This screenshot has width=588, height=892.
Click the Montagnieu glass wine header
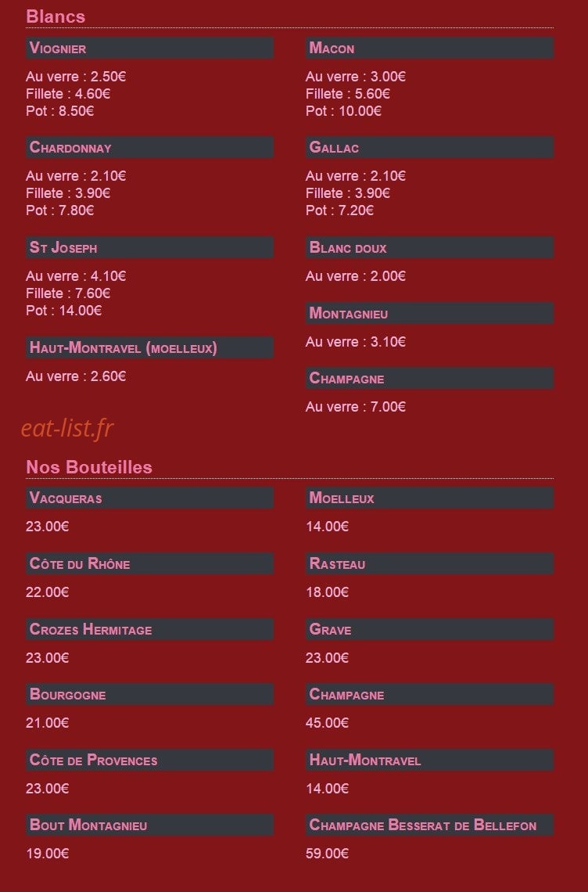[429, 313]
